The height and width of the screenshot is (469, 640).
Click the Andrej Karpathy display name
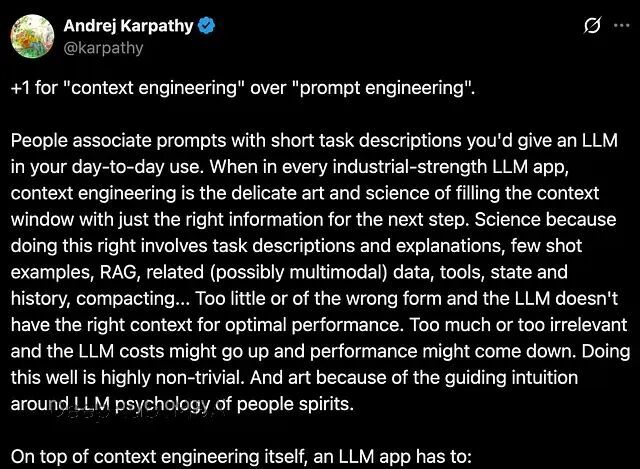click(128, 26)
